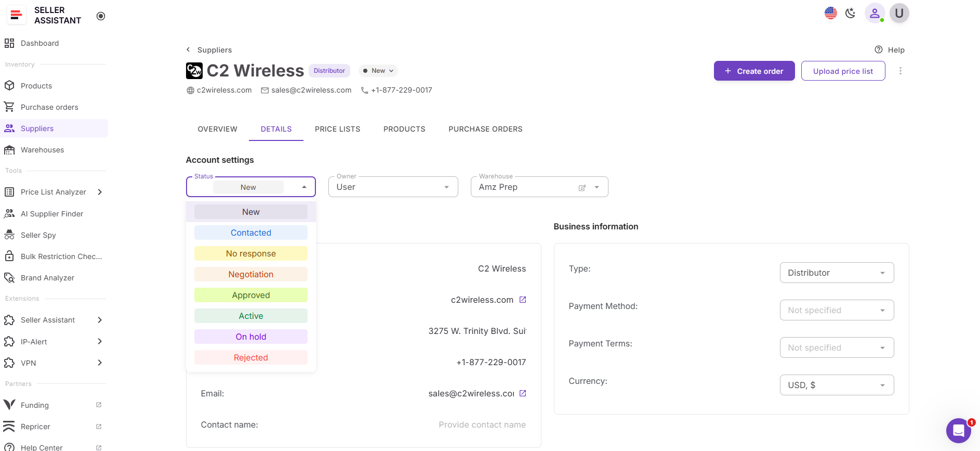The image size is (980, 451).
Task: Open the chat support bubble
Action: [x=958, y=430]
